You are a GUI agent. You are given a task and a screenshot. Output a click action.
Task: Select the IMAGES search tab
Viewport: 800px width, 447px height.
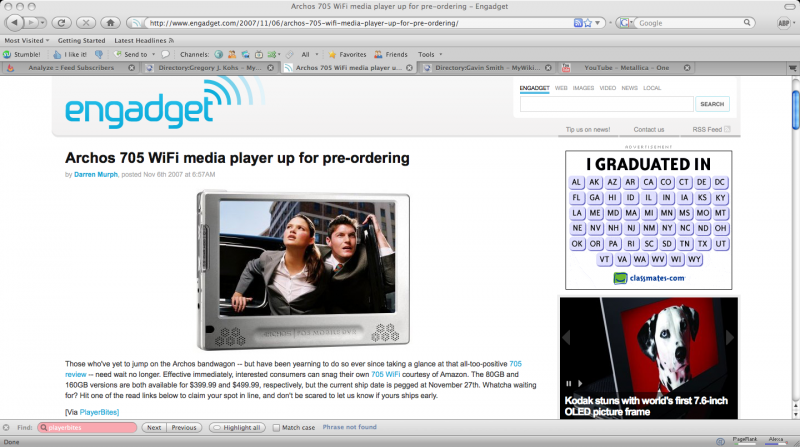[x=583, y=88]
